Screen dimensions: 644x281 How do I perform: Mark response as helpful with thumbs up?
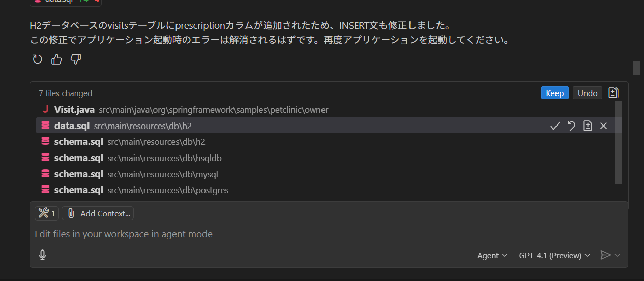tap(56, 60)
